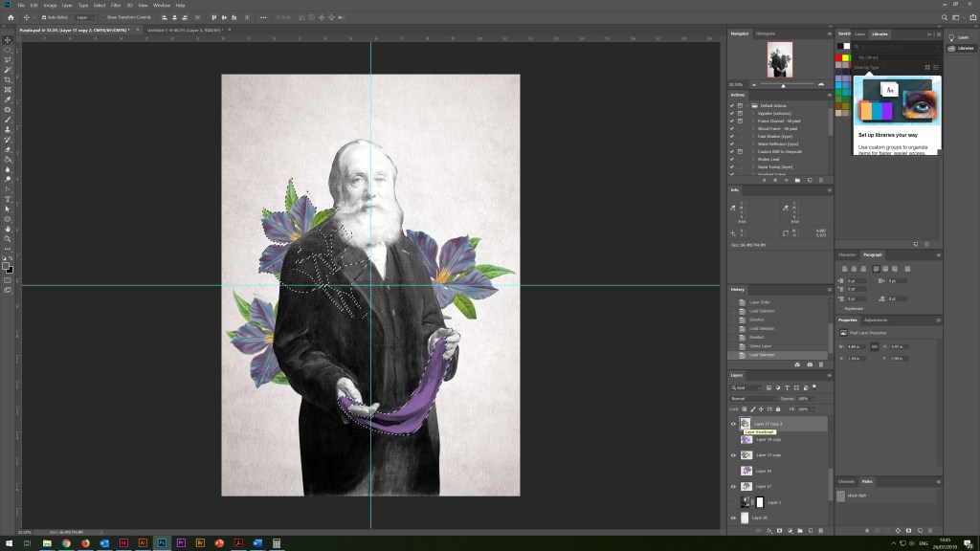Switch to the Channels tab
This screenshot has width=980, height=551.
pos(846,481)
